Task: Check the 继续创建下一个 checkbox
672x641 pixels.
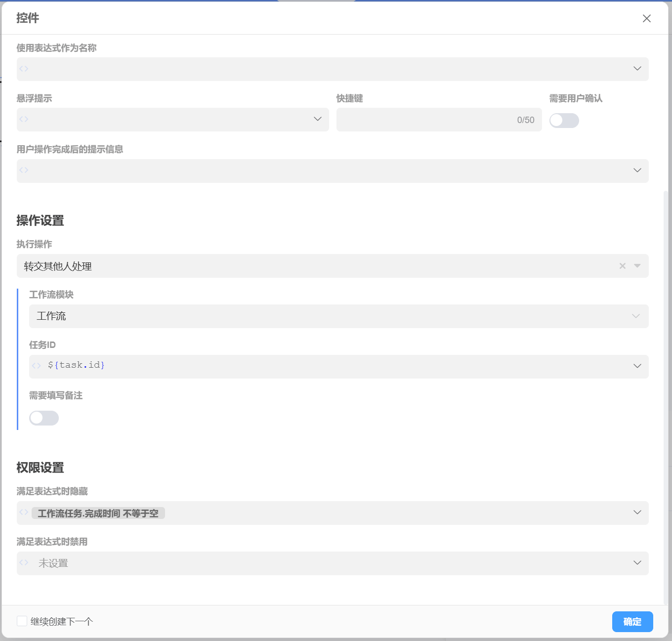Action: click(x=22, y=621)
